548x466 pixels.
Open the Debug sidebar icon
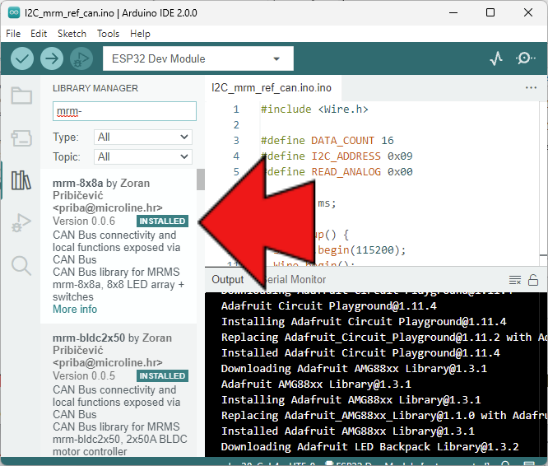tap(21, 223)
